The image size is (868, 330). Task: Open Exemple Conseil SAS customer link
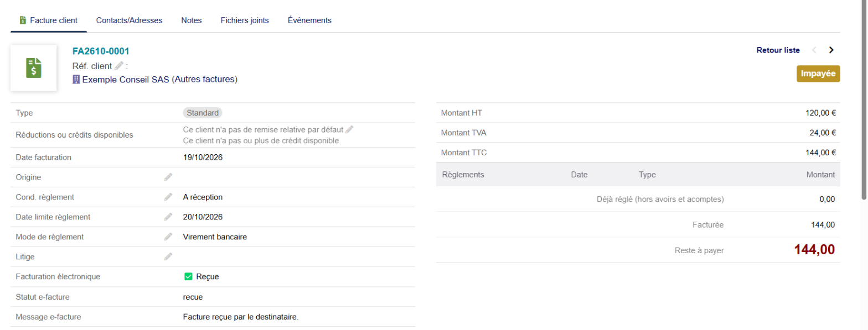click(x=126, y=80)
